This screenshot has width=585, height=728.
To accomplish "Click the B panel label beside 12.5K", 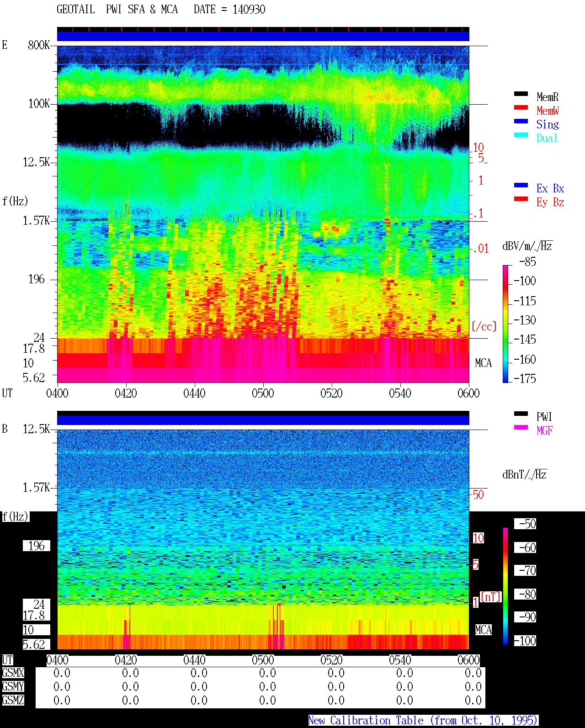I will (5, 429).
